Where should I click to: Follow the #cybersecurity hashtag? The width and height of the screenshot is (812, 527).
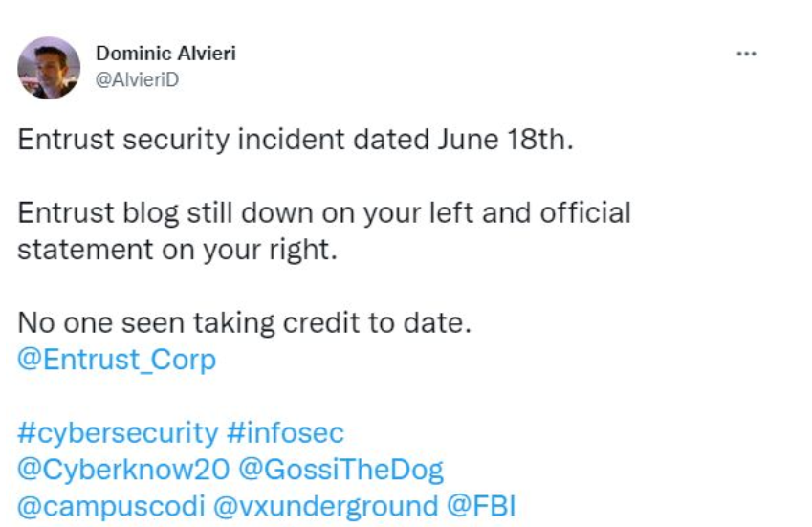118,432
